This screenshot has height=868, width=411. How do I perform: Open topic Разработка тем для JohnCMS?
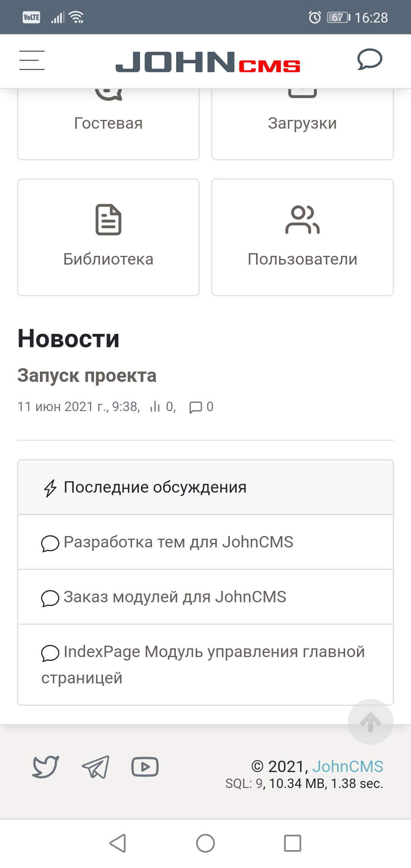[178, 542]
